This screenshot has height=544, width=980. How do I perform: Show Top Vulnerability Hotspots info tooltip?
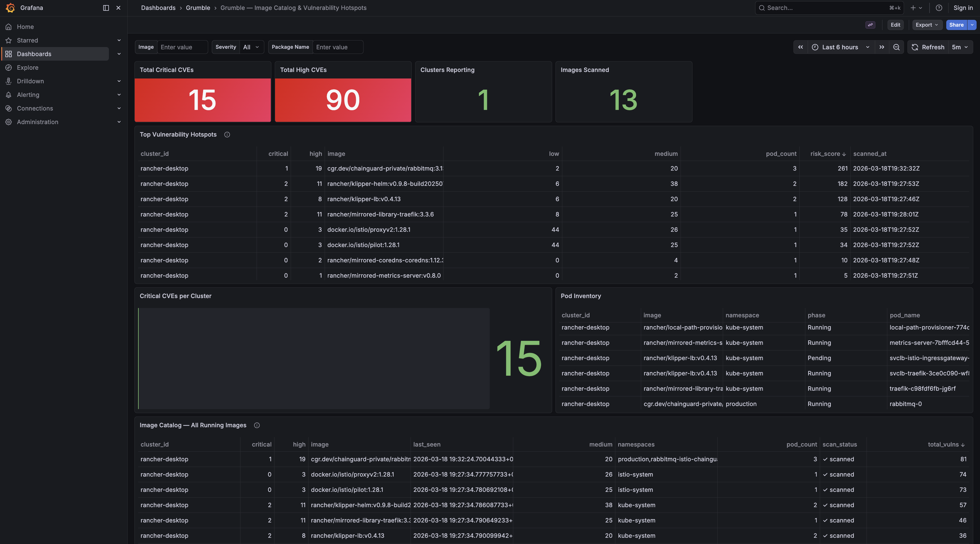point(227,135)
